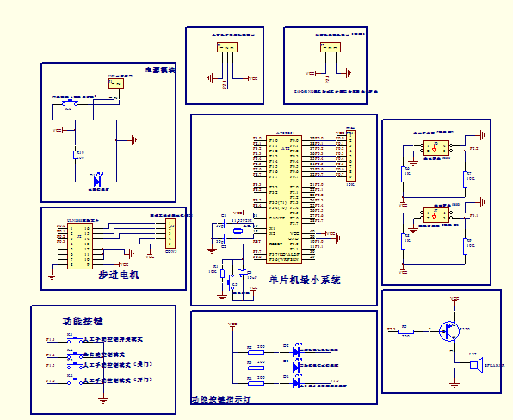
Task: Select the 步进电机 block title text
Action: (x=119, y=275)
